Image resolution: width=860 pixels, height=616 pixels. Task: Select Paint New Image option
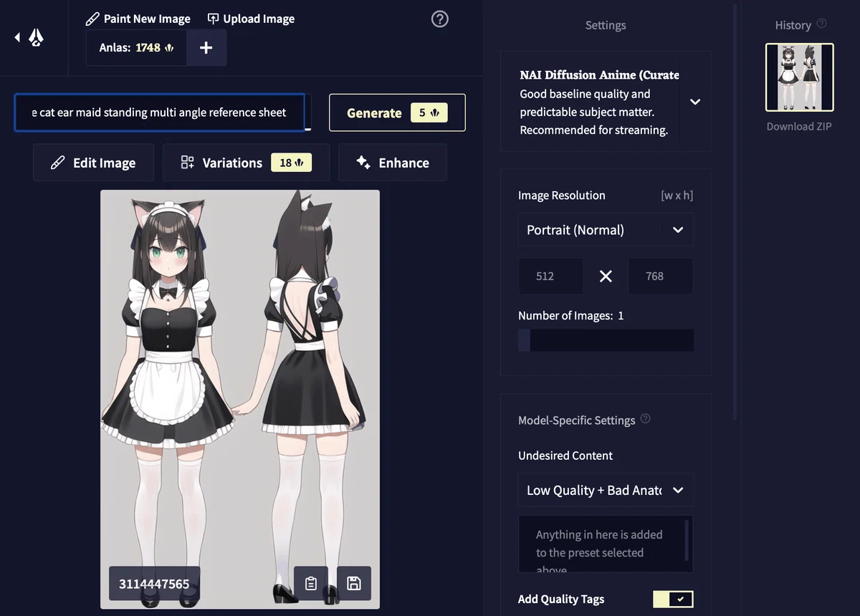pos(138,19)
